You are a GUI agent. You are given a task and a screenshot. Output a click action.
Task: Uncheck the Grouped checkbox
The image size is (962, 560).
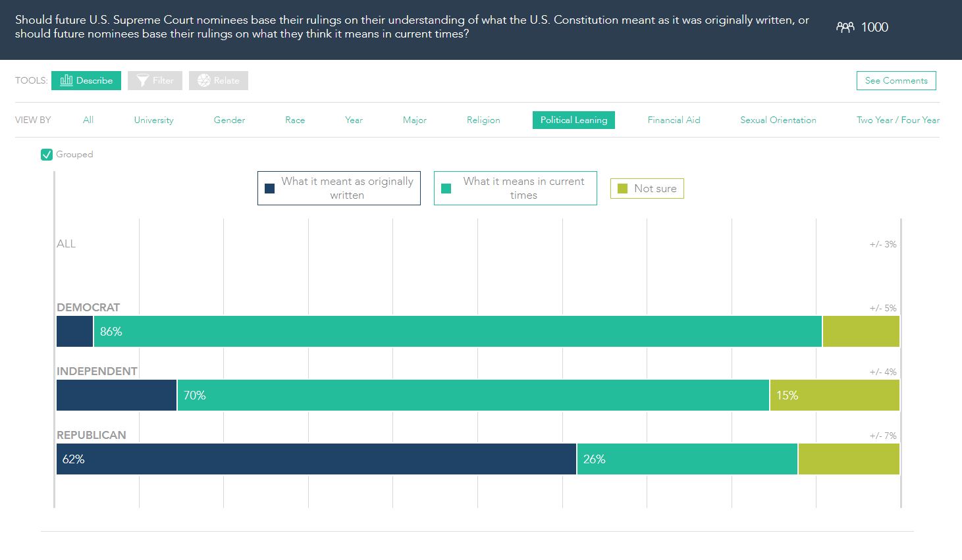coord(47,155)
